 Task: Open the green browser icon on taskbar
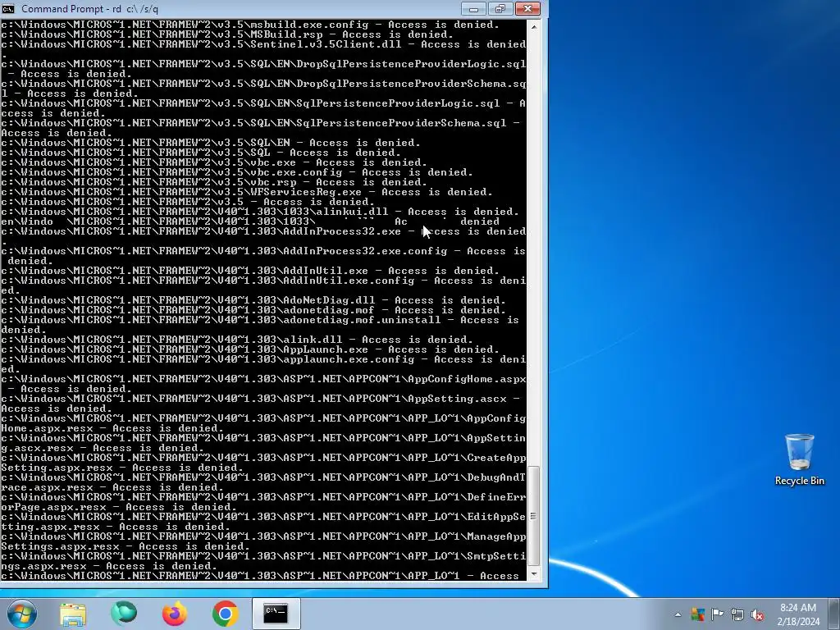[x=124, y=614]
